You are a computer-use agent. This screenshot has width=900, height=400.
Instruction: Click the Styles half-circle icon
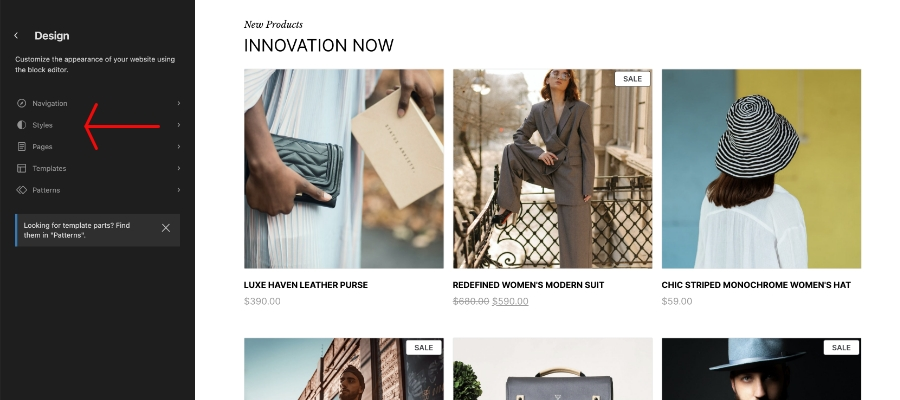tap(21, 125)
